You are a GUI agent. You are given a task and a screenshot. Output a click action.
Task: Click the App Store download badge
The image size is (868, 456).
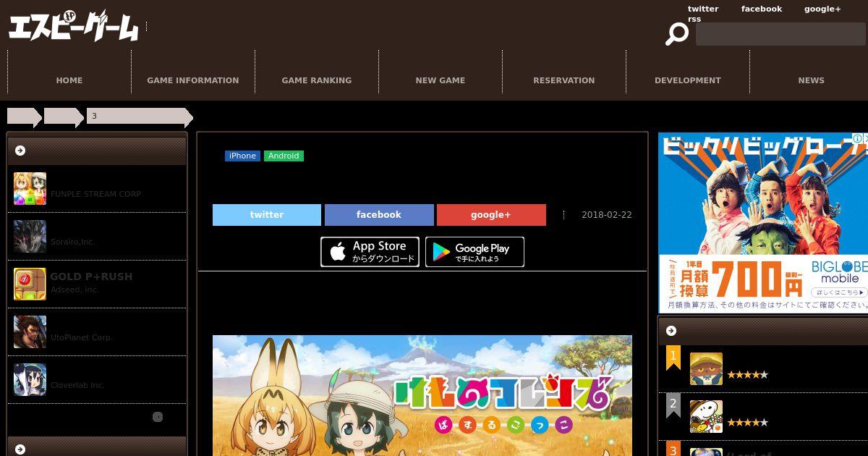(x=370, y=252)
